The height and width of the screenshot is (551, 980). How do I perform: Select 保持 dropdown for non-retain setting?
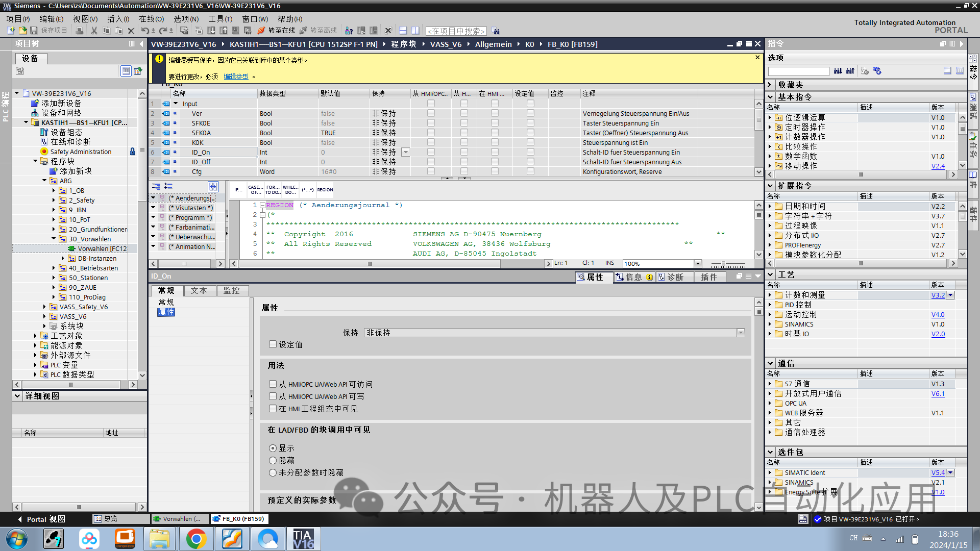tap(741, 332)
